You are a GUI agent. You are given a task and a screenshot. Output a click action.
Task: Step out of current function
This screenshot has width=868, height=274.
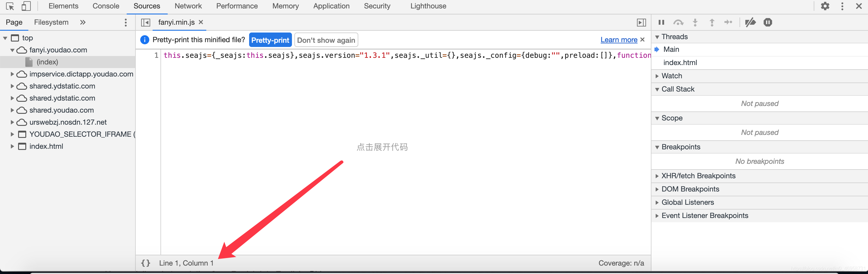coord(712,22)
